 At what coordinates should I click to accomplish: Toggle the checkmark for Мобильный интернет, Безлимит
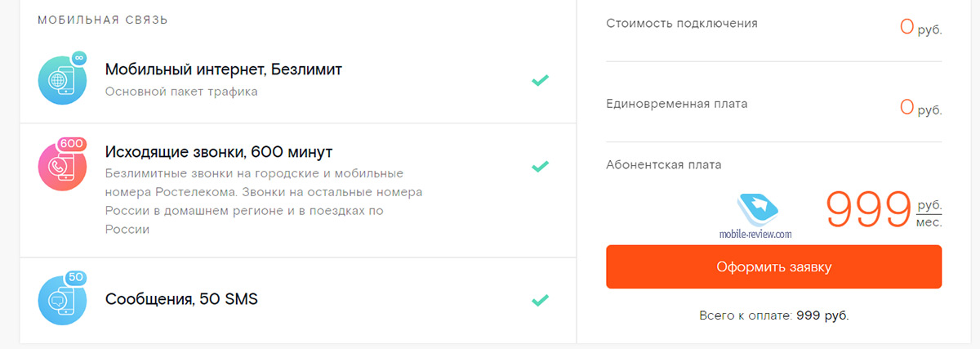pyautogui.click(x=540, y=80)
